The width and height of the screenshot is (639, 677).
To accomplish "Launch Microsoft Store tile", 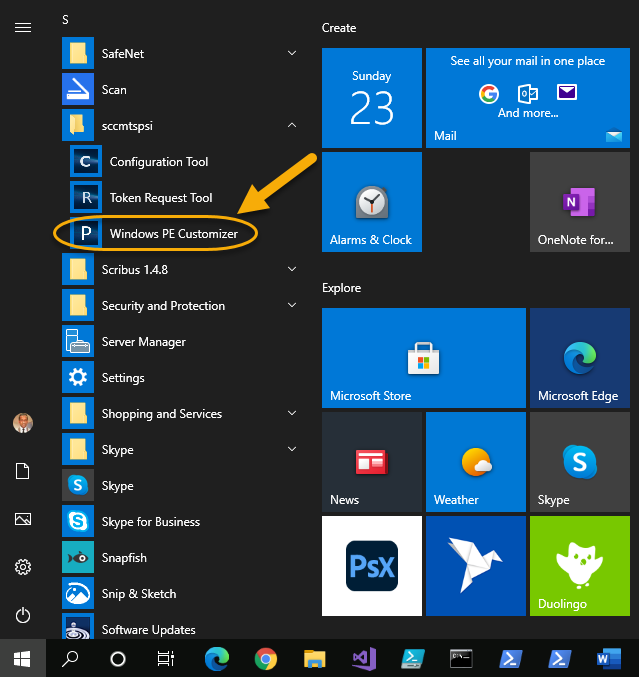I will point(424,357).
